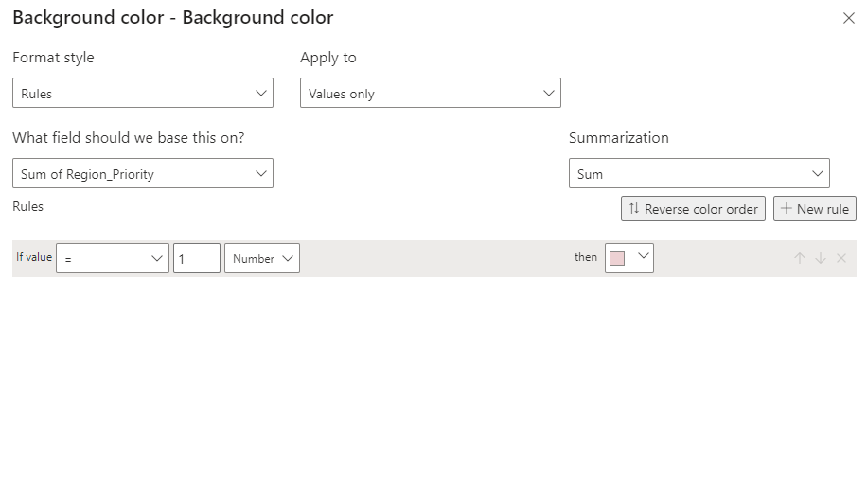
Task: Open the Number type dropdown in the rule
Action: [262, 258]
